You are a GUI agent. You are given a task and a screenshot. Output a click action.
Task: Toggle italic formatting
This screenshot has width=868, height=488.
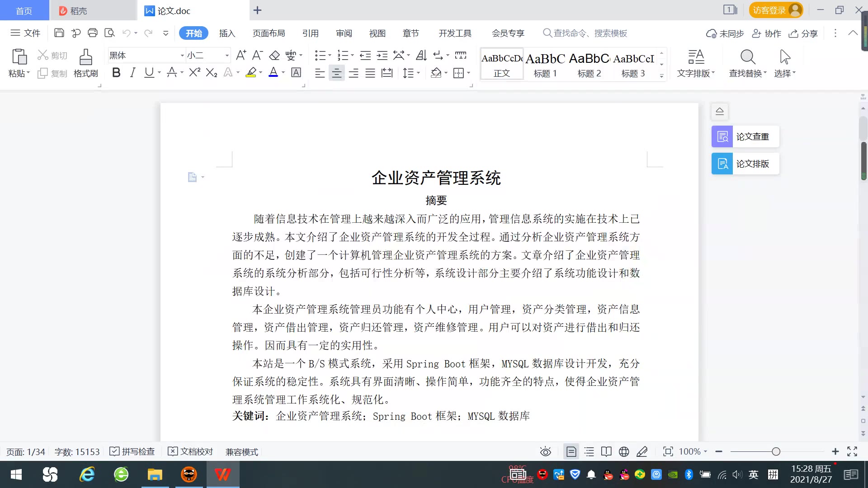[132, 73]
